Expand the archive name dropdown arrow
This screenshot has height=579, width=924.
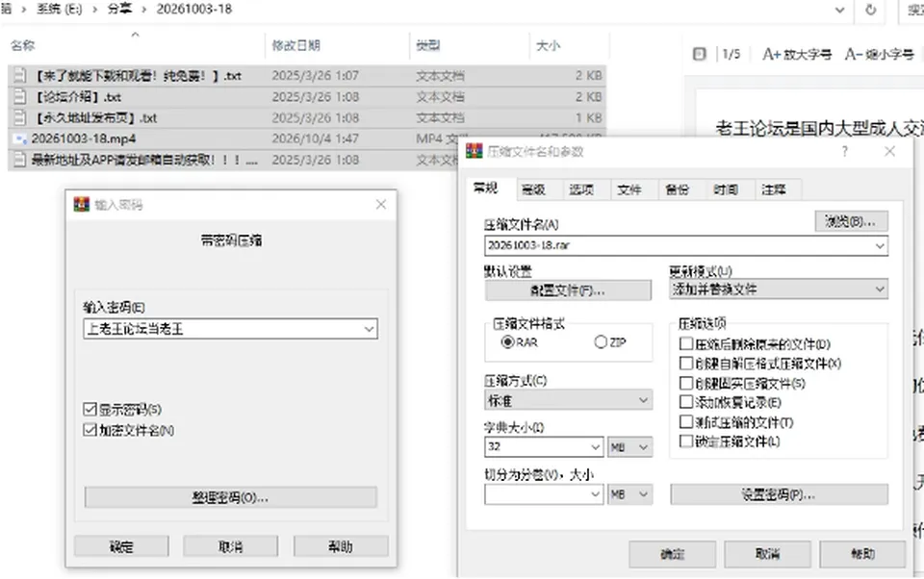tap(880, 245)
